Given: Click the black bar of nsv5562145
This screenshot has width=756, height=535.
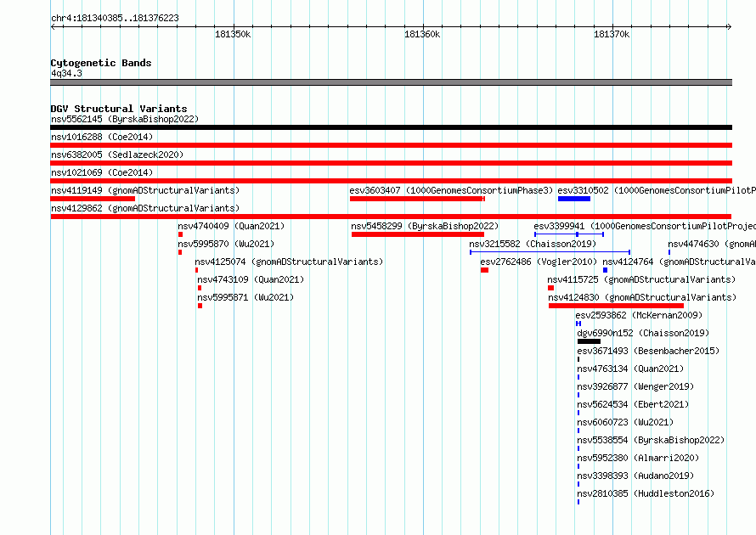Looking at the screenshot, I should [x=391, y=127].
